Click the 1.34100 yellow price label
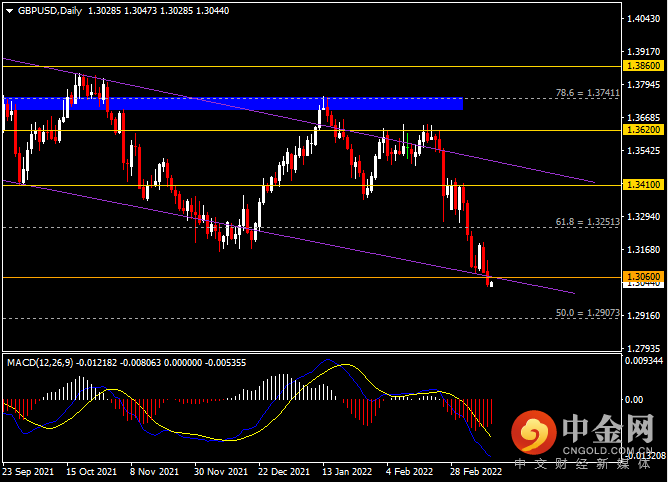 pos(643,185)
